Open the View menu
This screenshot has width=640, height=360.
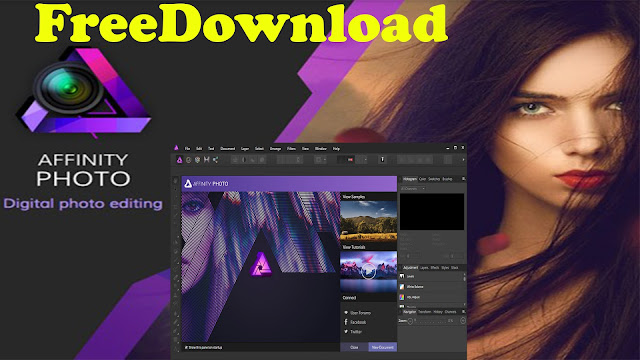click(305, 149)
